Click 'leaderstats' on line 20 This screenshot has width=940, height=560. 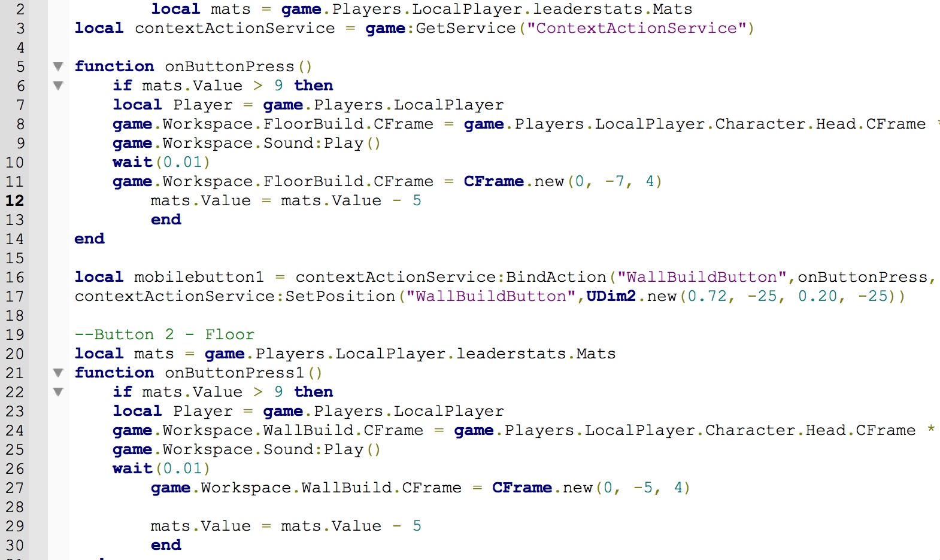click(x=511, y=354)
